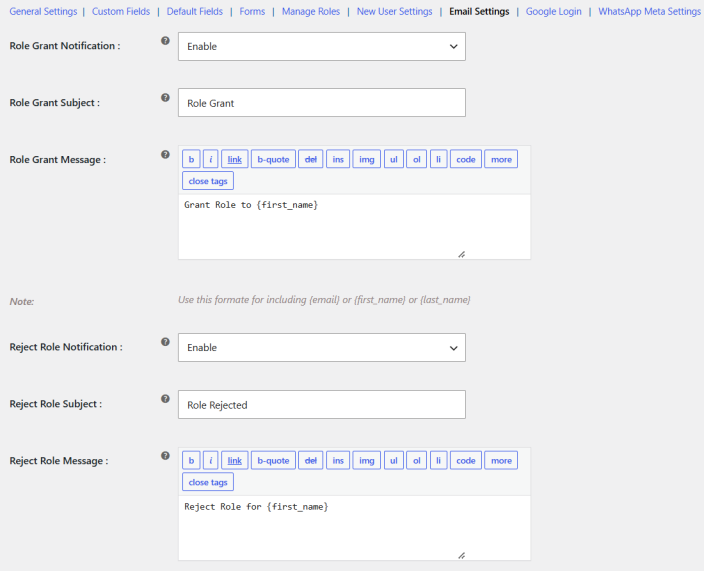Click ul button in Role Grant Message editor

pos(394,159)
